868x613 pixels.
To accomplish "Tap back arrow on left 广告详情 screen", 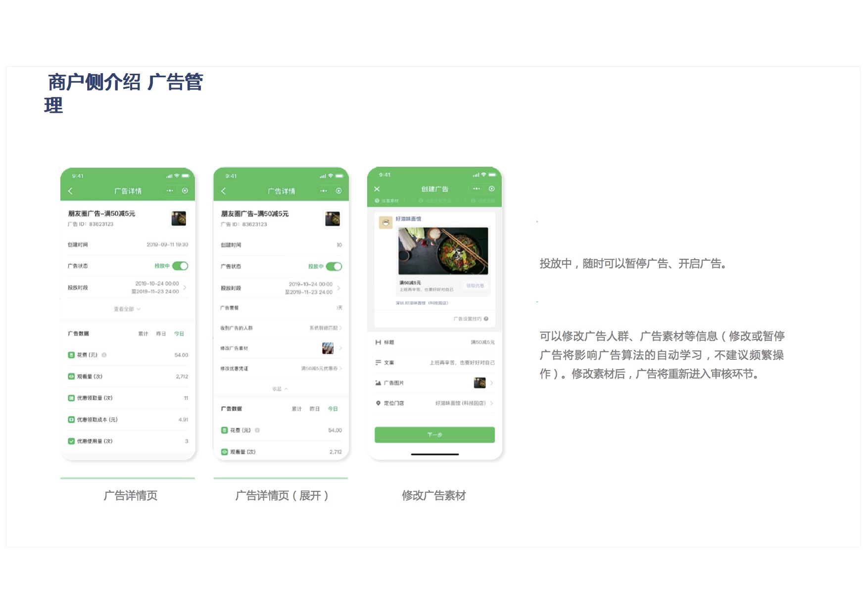I will (x=70, y=191).
